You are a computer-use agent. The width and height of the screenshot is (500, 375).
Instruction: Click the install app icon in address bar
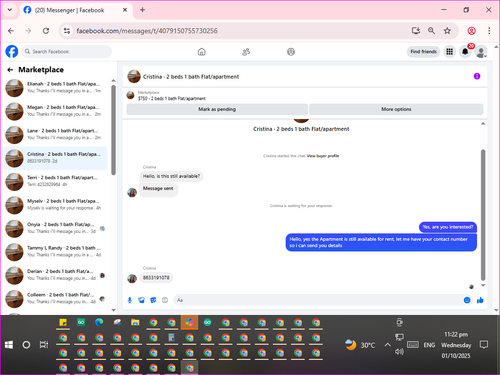pos(415,31)
